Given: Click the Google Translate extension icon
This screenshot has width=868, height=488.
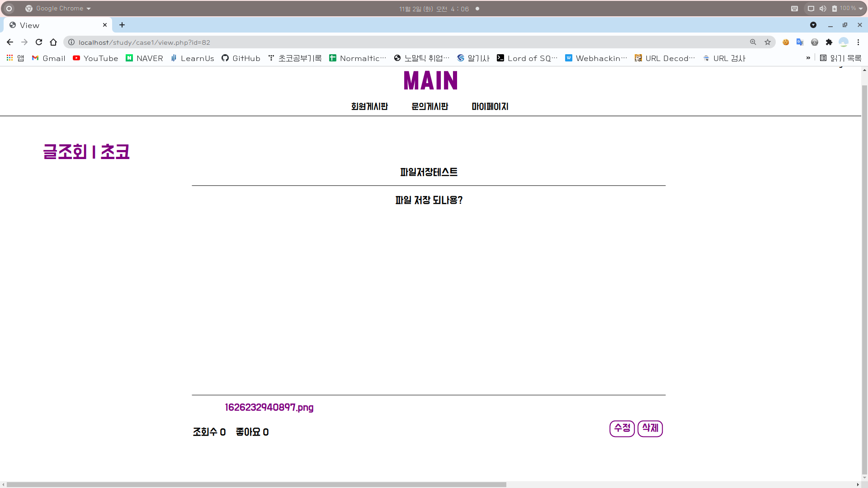Looking at the screenshot, I should click(800, 42).
